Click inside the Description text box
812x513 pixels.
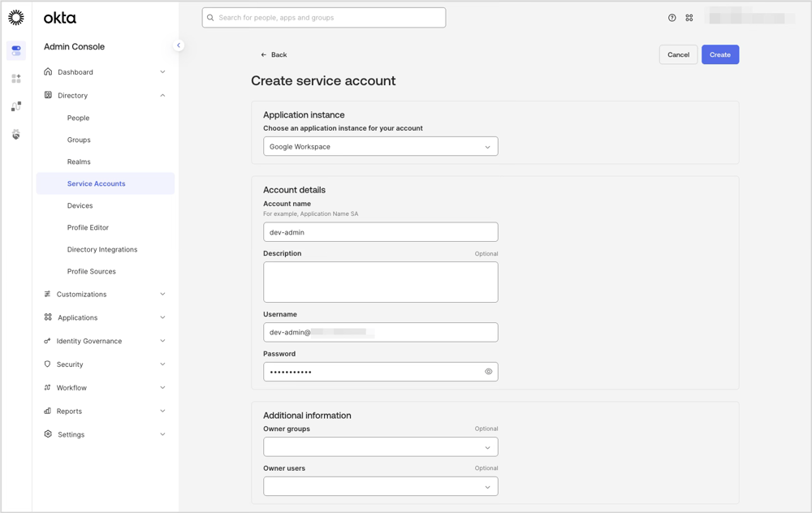[380, 282]
